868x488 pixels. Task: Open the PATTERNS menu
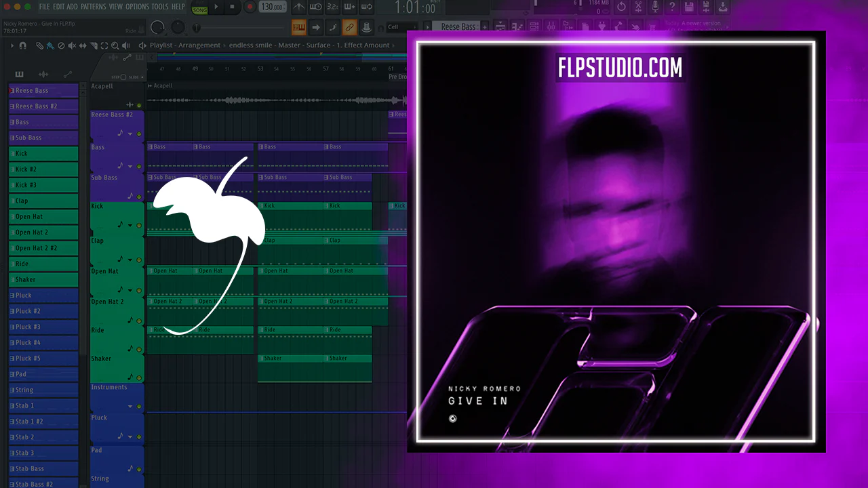[x=94, y=7]
